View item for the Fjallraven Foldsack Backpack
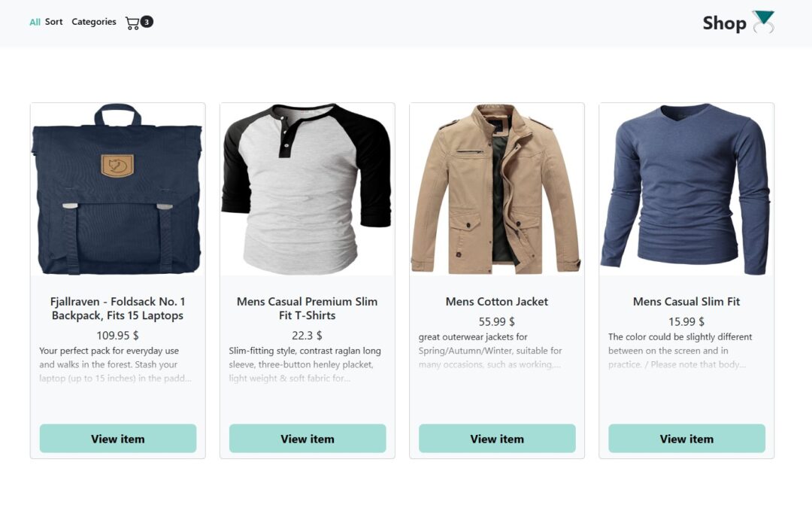Viewport: 812px width, 508px height. (117, 438)
